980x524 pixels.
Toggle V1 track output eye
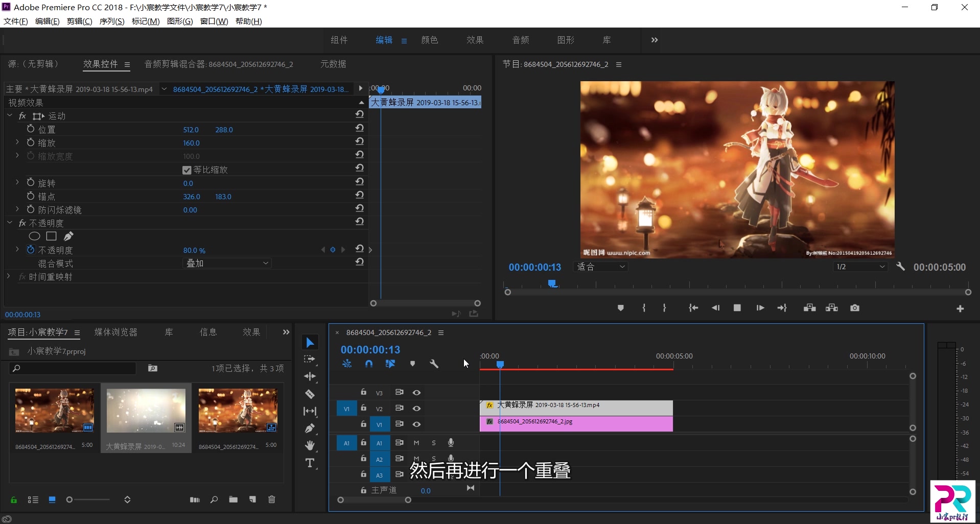[x=416, y=424]
